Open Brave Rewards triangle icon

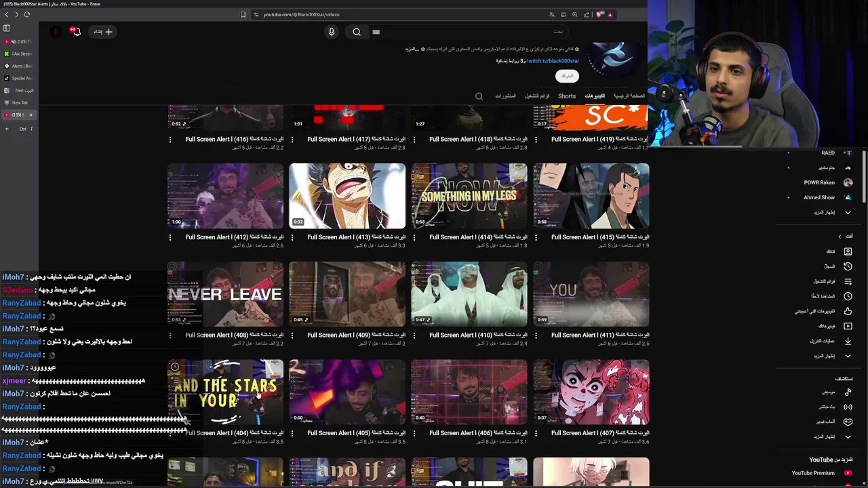(610, 14)
